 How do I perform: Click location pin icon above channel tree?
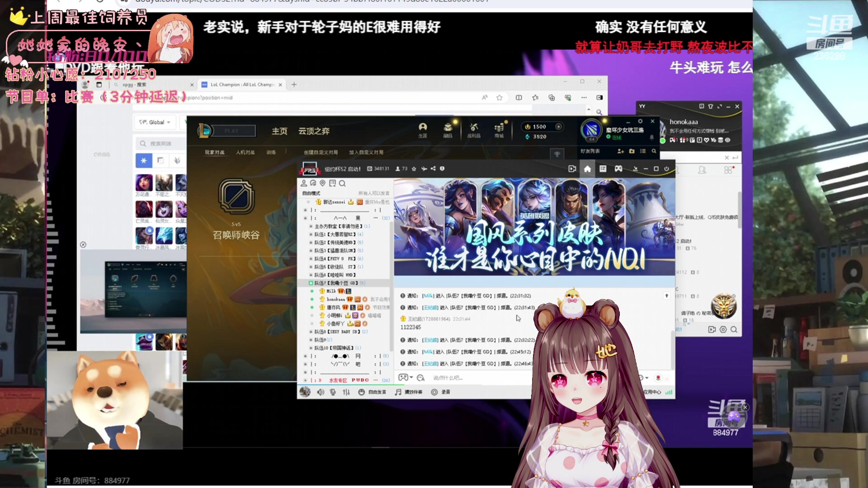(322, 183)
